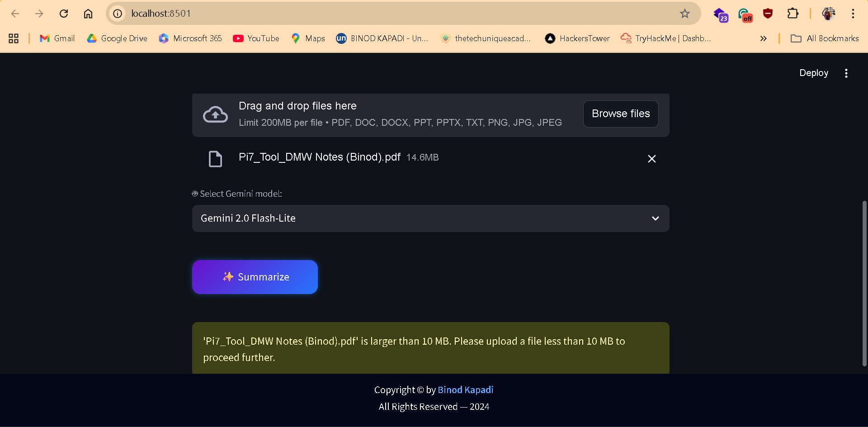Click the VPN extension showing off badge
Viewport: 868px width, 427px height.
pyautogui.click(x=745, y=14)
